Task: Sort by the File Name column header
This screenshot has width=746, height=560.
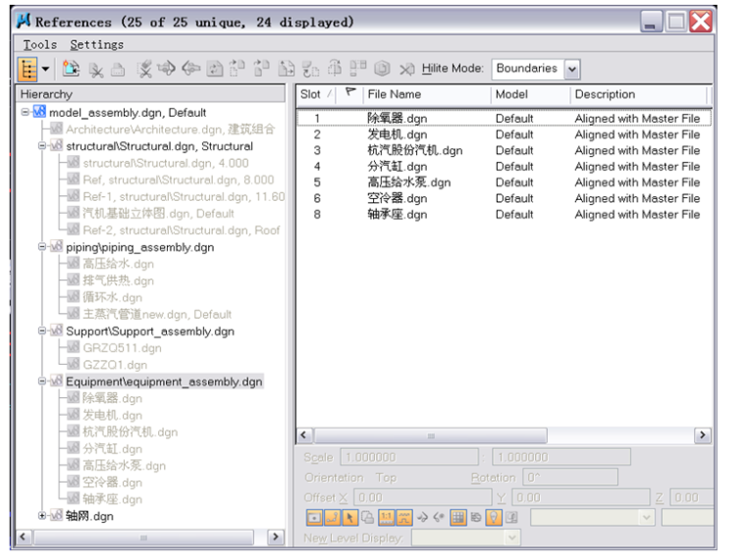Action: point(424,94)
